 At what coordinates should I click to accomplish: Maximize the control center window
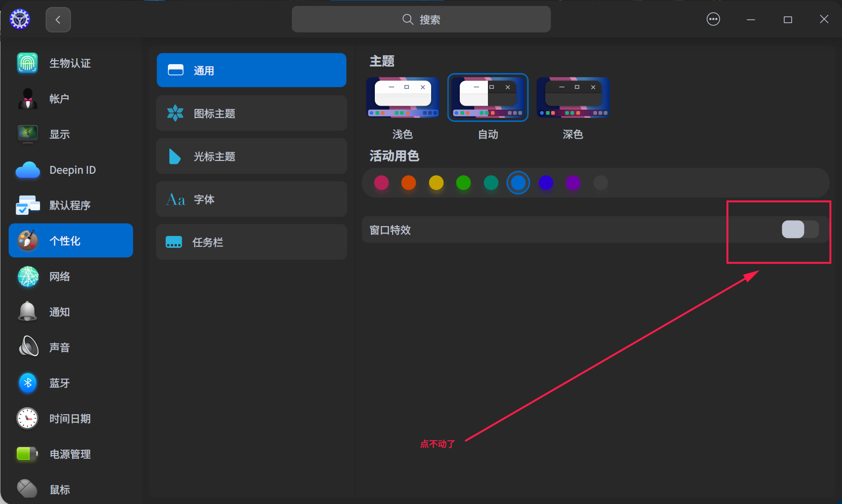pos(788,19)
